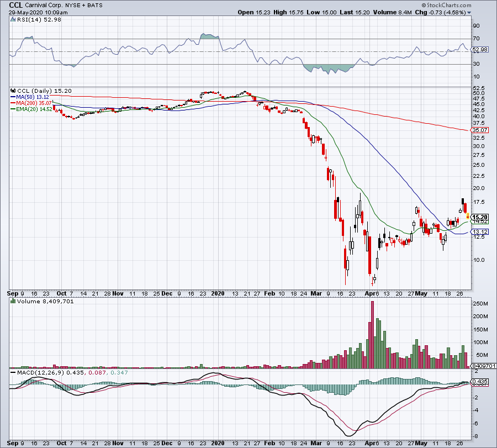Click the NYSE + BATS exchange label
The height and width of the screenshot is (448, 497).
pyautogui.click(x=84, y=6)
